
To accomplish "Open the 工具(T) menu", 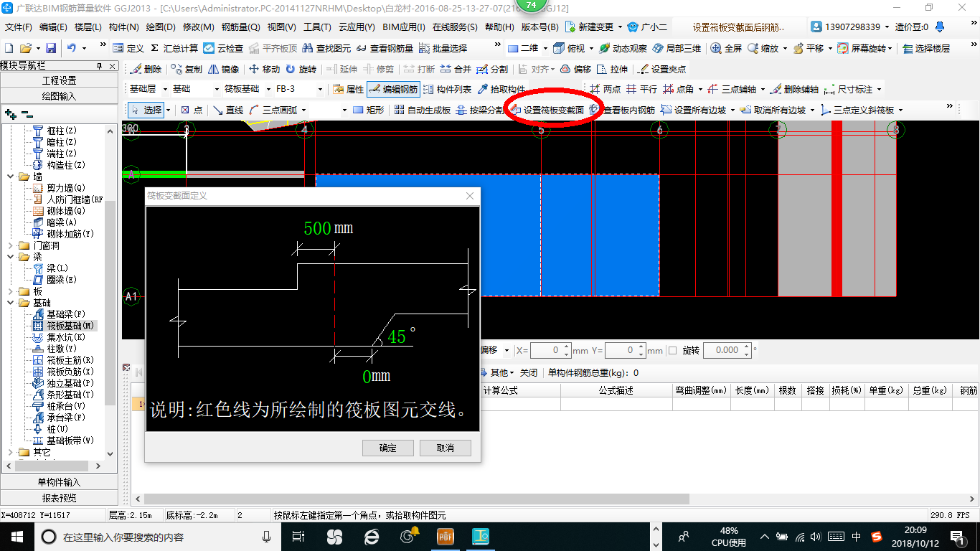I will tap(317, 27).
